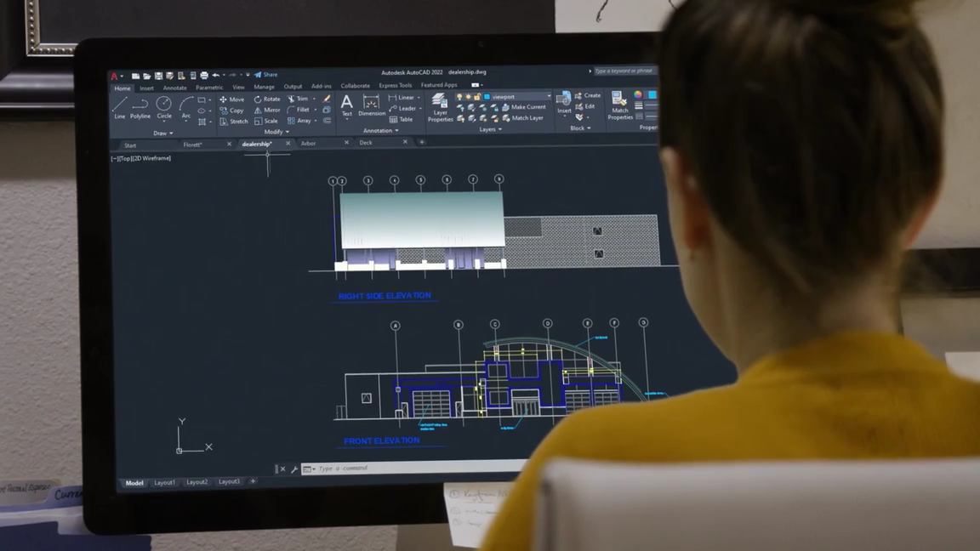Select the Circle tool
980x551 pixels.
(163, 107)
